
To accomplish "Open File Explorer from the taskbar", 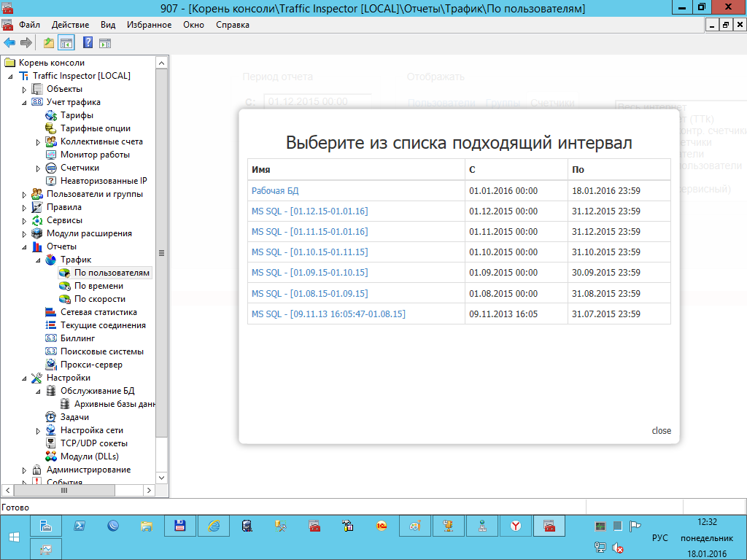I will click(146, 526).
